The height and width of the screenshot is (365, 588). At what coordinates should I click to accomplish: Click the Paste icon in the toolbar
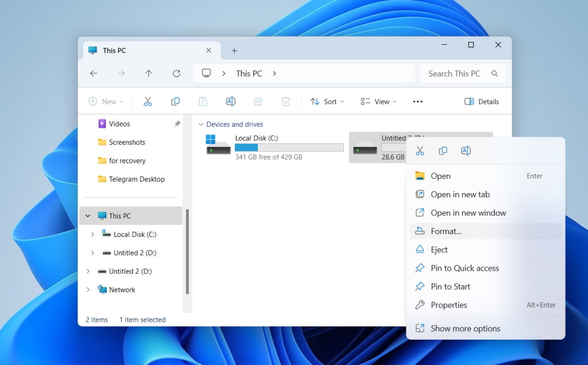(203, 101)
